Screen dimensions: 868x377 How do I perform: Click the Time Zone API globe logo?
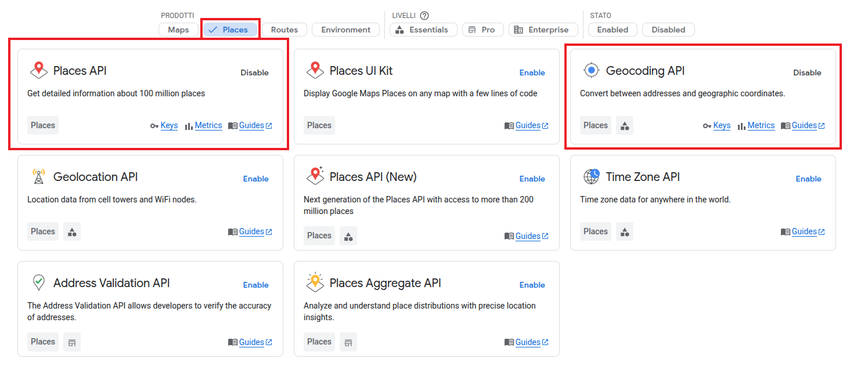point(591,176)
